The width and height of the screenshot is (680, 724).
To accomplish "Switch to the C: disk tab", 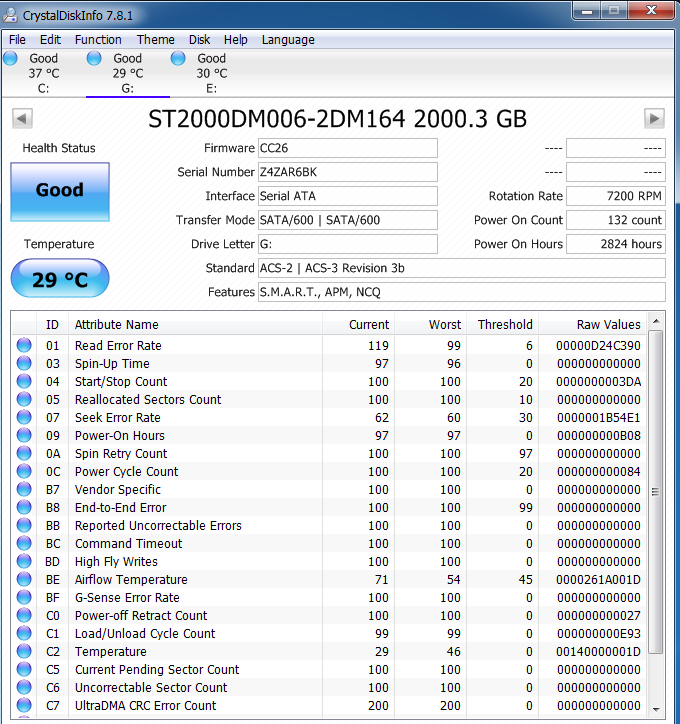I will pos(44,73).
